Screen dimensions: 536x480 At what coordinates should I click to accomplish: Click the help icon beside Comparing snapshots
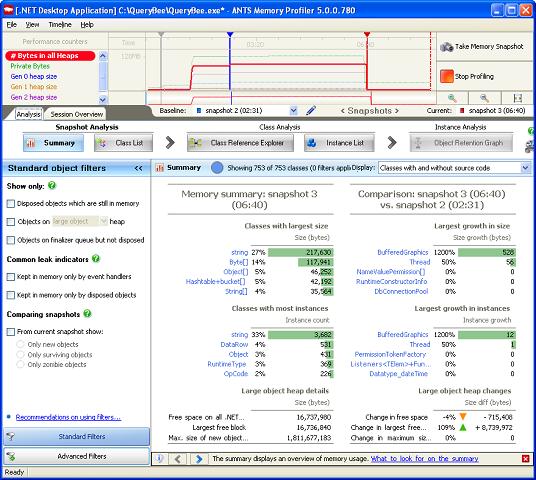pos(88,313)
